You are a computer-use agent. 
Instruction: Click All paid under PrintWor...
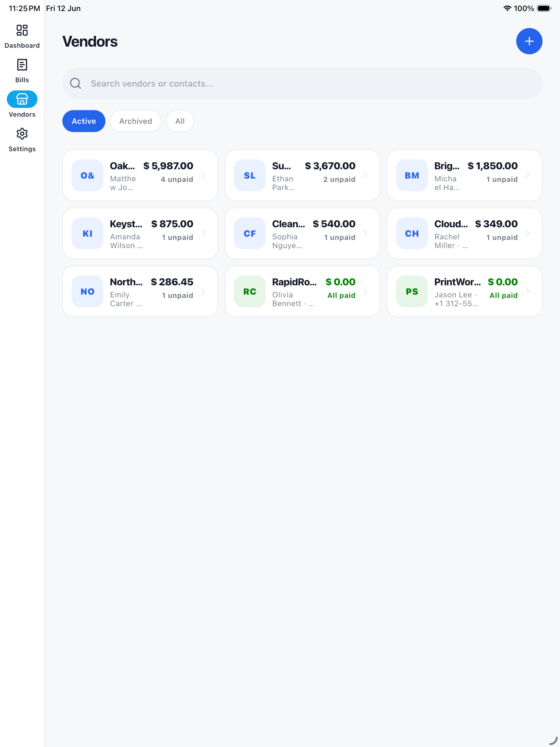[504, 296]
